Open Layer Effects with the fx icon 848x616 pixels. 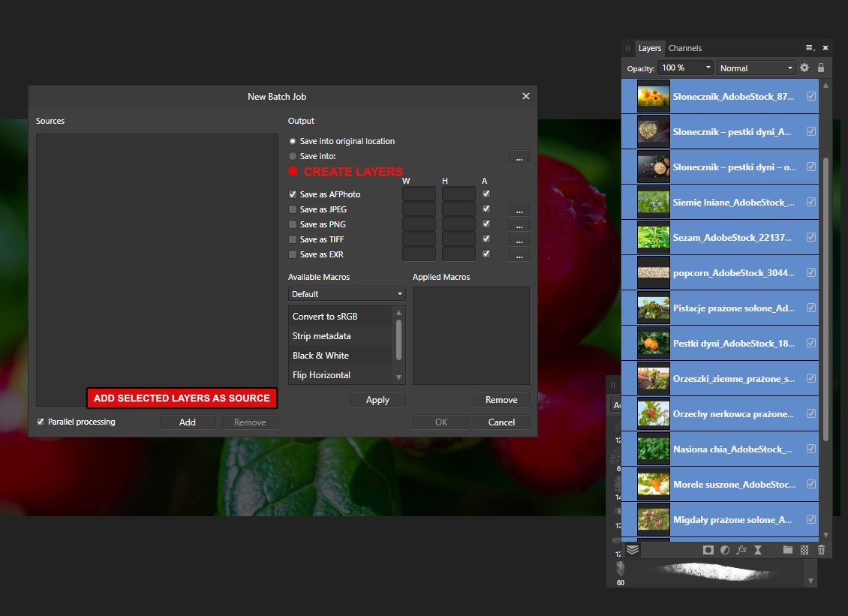(741, 550)
